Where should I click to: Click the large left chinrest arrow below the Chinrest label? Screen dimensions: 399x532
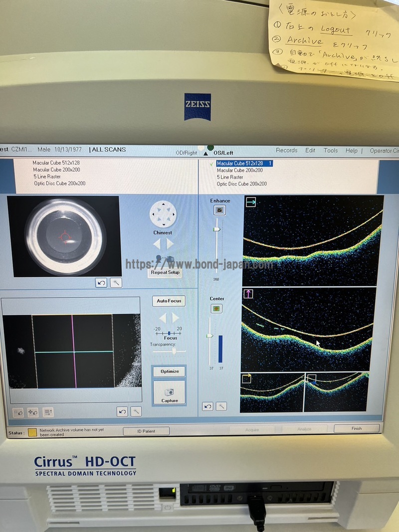pos(157,244)
